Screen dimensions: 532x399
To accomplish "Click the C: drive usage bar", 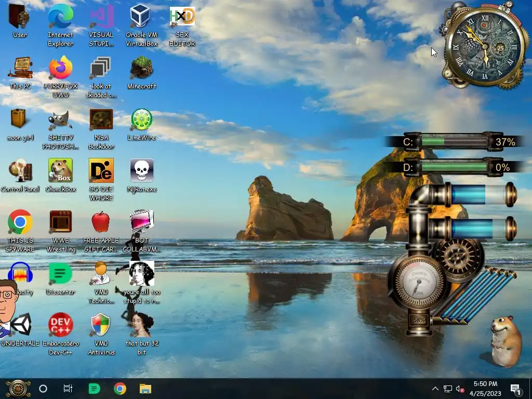I will point(455,141).
